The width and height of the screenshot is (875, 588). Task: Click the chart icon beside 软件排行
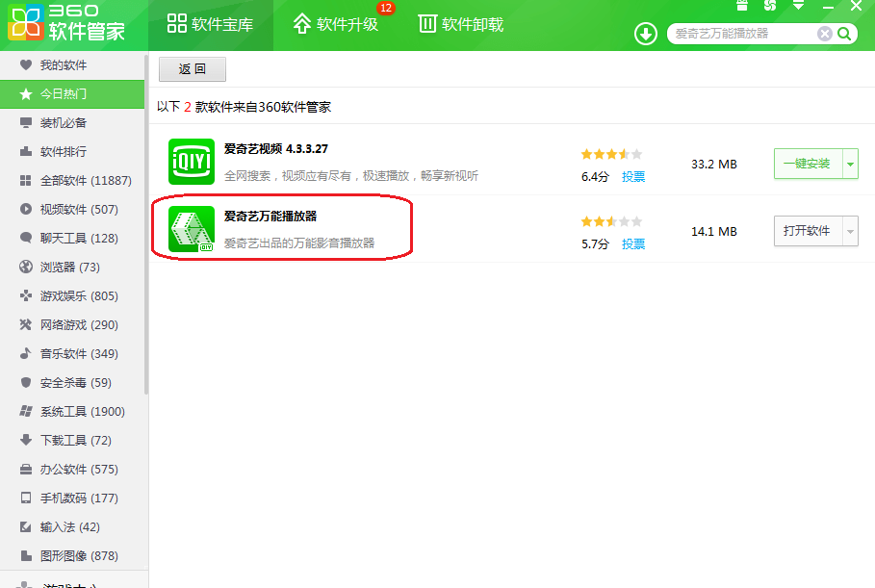click(26, 151)
